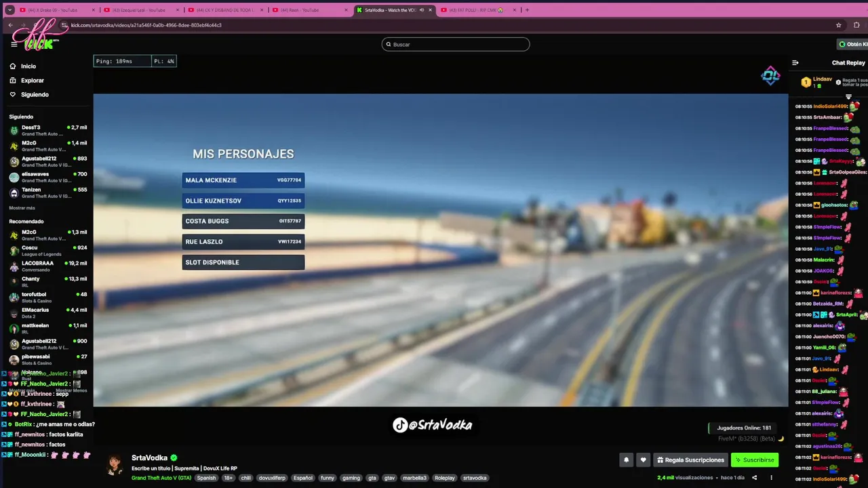Open Tanizen channel avatar
Viewport: 868px width, 488px height.
click(14, 192)
